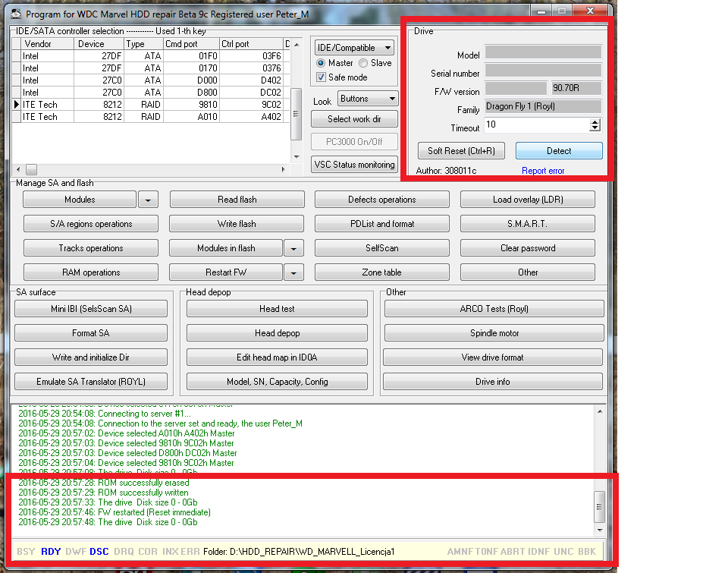Click the log pane scrollbar thumb
Screen dimensions: 728x573
pyautogui.click(x=599, y=506)
